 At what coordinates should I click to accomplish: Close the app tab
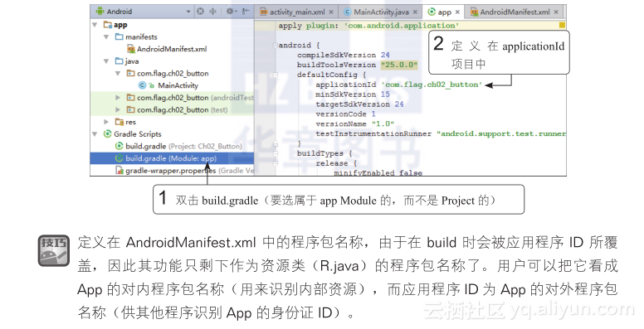457,12
